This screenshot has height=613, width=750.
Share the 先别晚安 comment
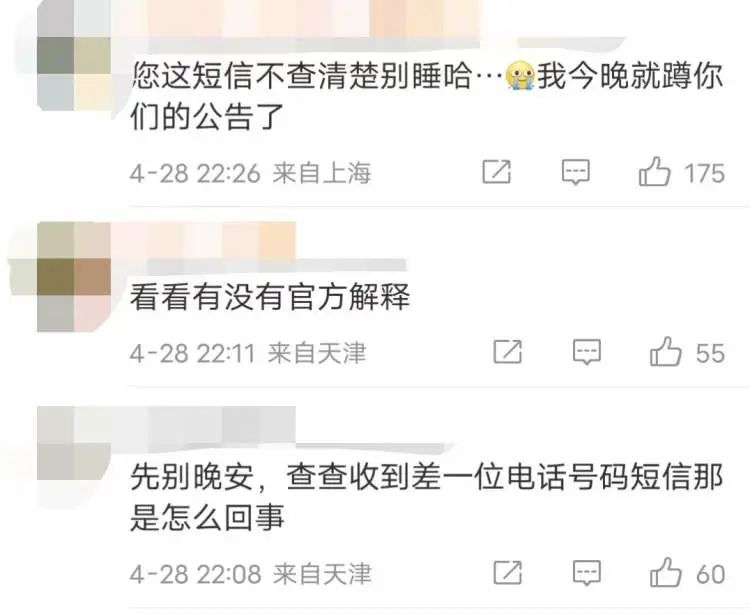507,572
